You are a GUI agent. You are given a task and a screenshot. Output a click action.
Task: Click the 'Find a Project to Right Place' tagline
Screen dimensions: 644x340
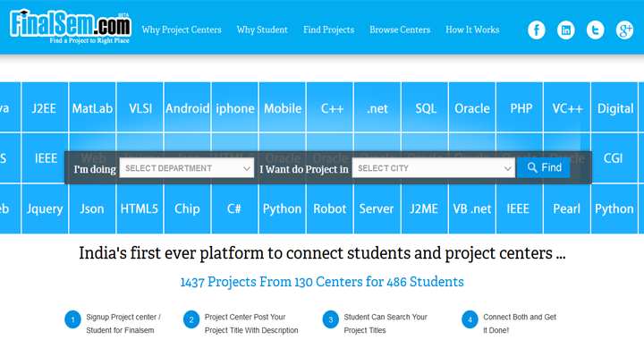click(x=89, y=40)
